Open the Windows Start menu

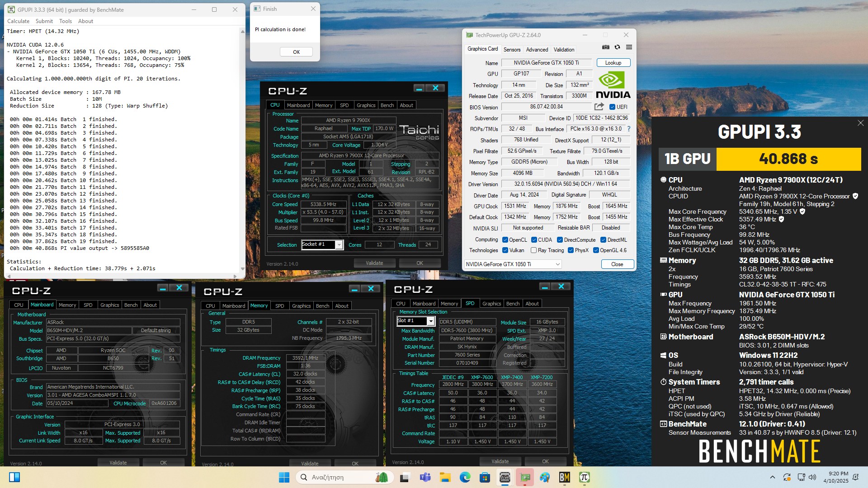(284, 477)
